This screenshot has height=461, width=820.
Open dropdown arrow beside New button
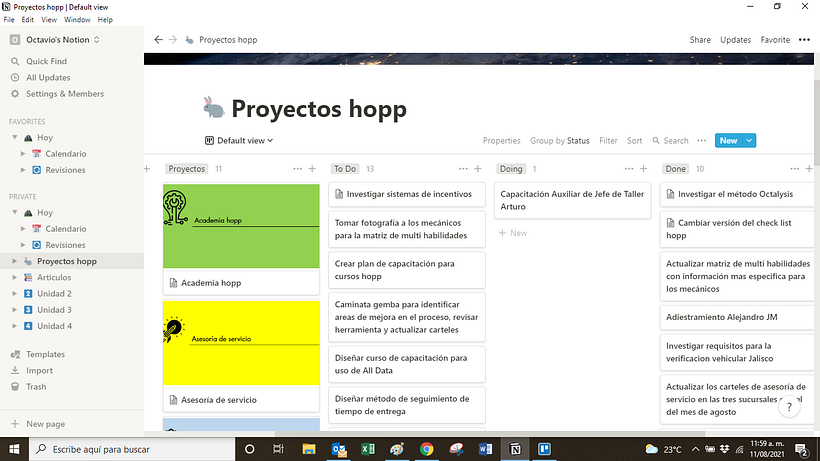click(750, 141)
